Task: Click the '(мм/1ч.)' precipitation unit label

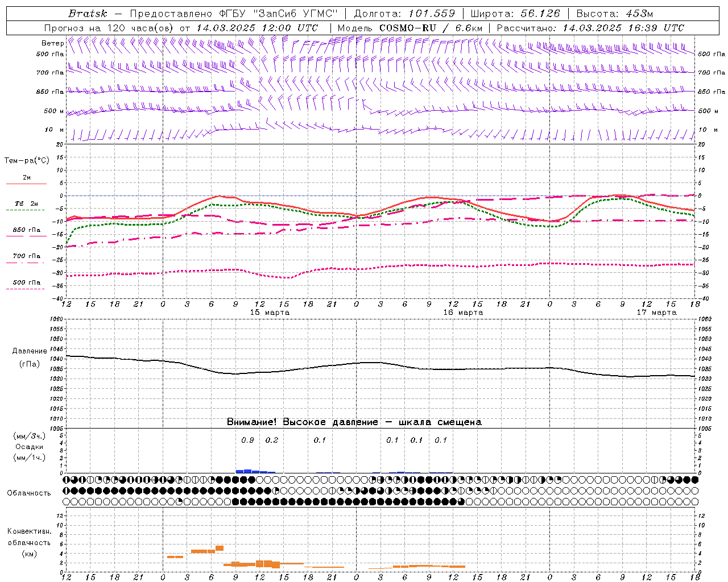Action: coord(29,458)
